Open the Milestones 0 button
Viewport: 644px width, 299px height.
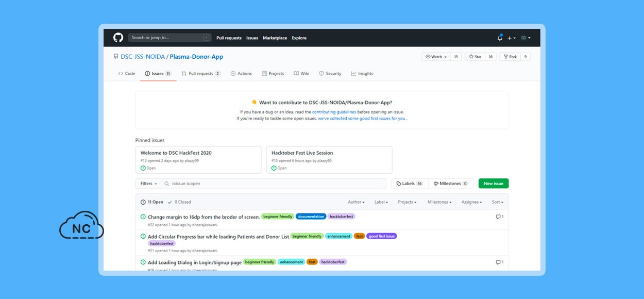tap(451, 184)
